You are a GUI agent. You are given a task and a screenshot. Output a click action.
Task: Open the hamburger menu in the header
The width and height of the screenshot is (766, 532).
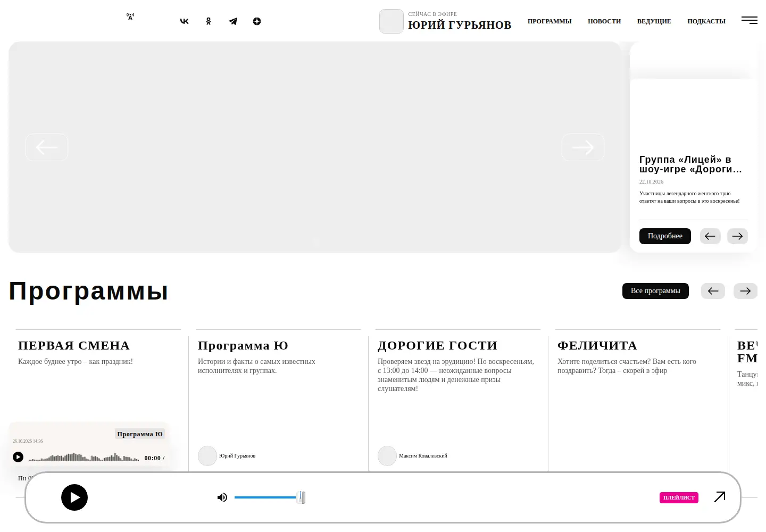[750, 20]
